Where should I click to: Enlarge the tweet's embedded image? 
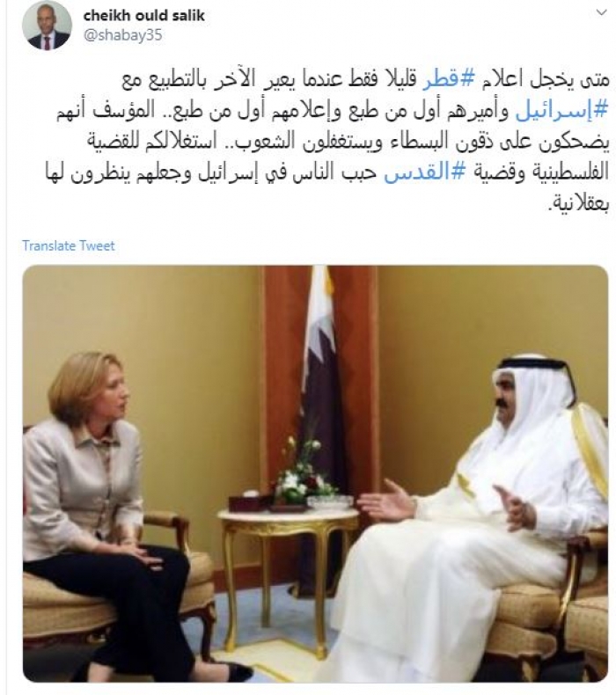(x=315, y=473)
